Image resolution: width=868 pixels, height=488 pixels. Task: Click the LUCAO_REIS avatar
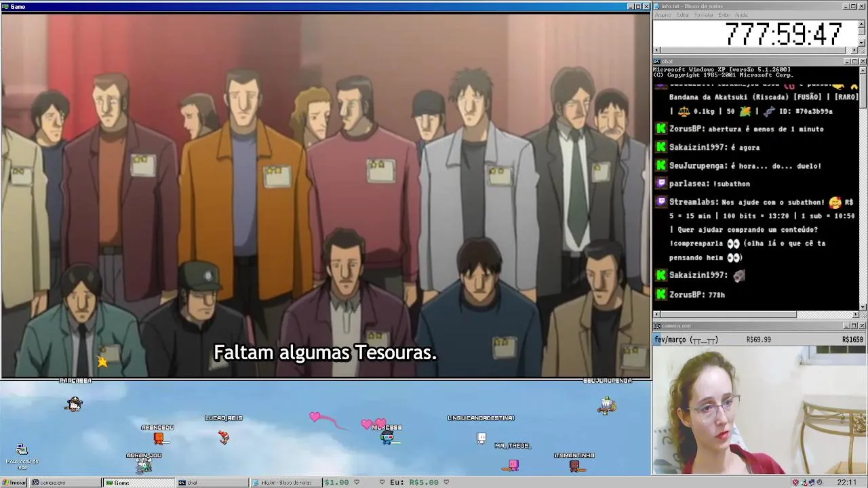(224, 437)
